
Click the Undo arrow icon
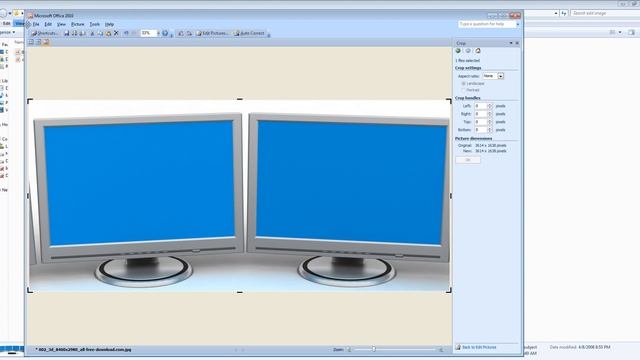click(x=126, y=33)
